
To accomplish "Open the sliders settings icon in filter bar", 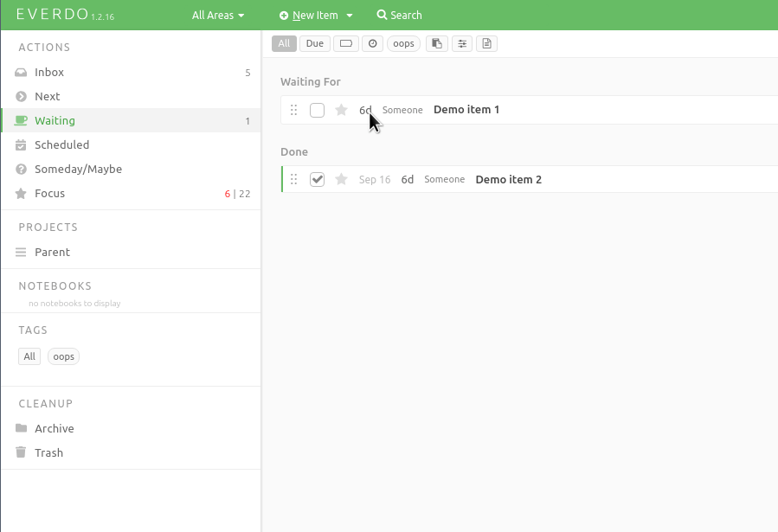I will [462, 43].
